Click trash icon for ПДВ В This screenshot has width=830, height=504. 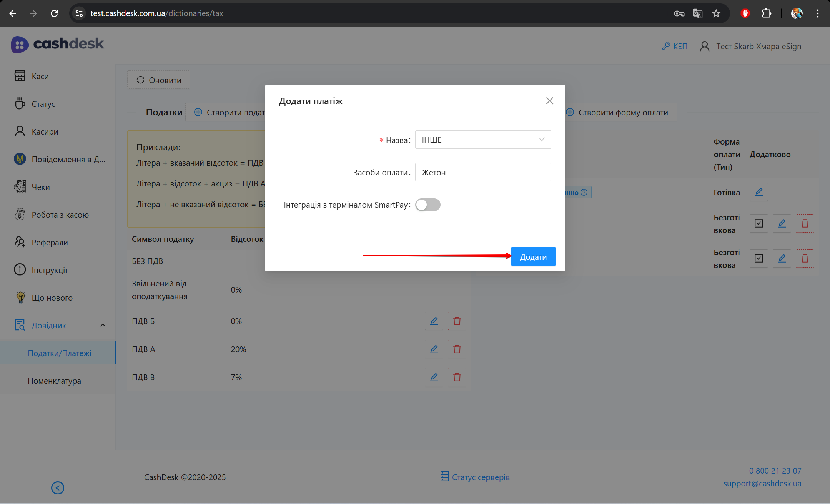pos(457,377)
